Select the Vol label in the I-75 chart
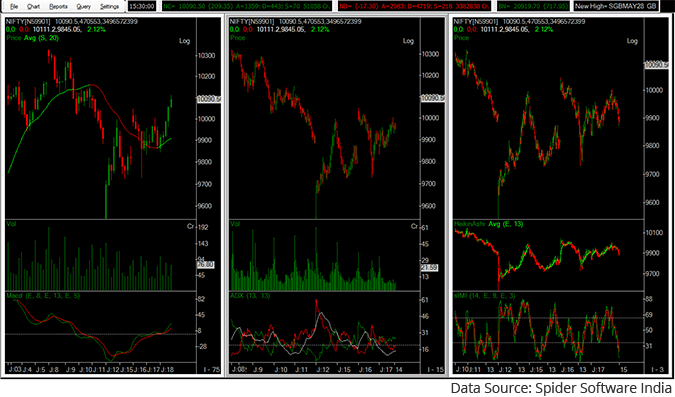 coord(11,224)
